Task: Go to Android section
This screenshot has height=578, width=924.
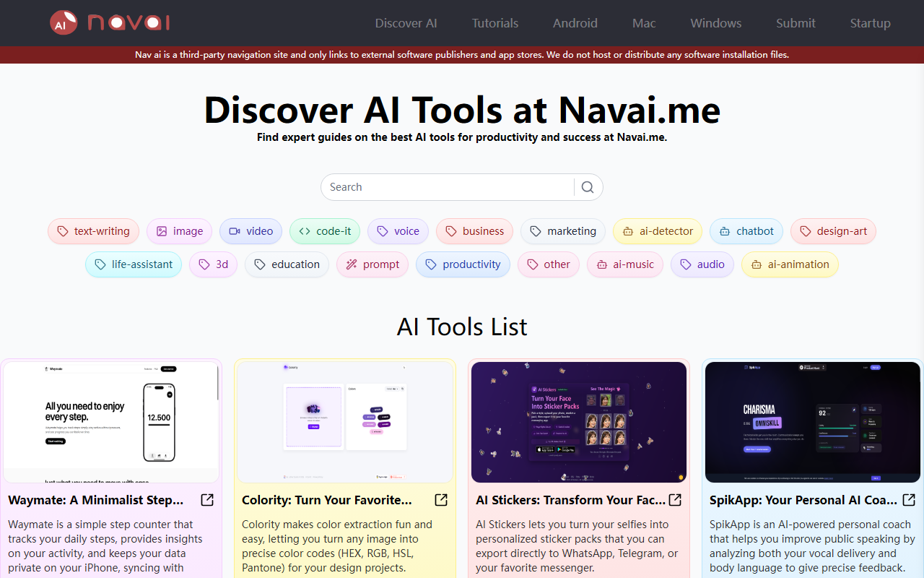Action: coord(575,23)
